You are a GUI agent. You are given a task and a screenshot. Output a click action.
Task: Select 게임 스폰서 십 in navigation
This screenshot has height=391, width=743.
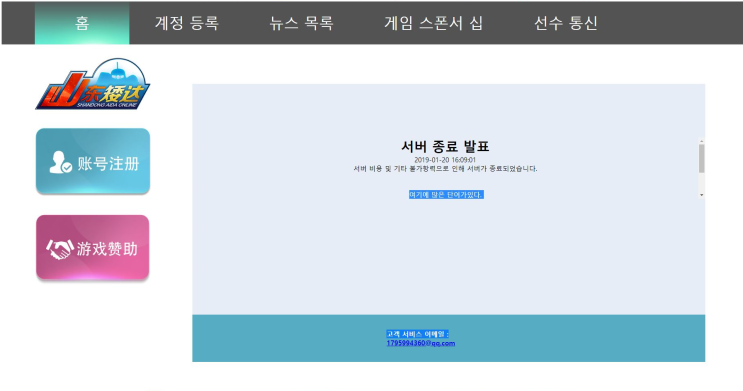point(433,23)
